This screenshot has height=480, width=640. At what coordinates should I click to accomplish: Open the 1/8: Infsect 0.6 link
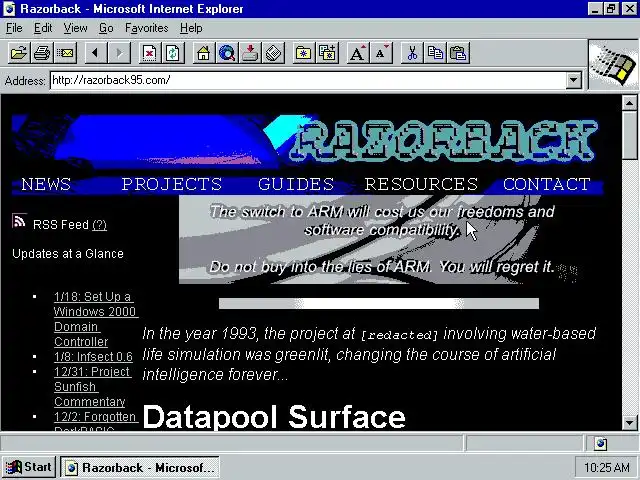click(x=93, y=357)
